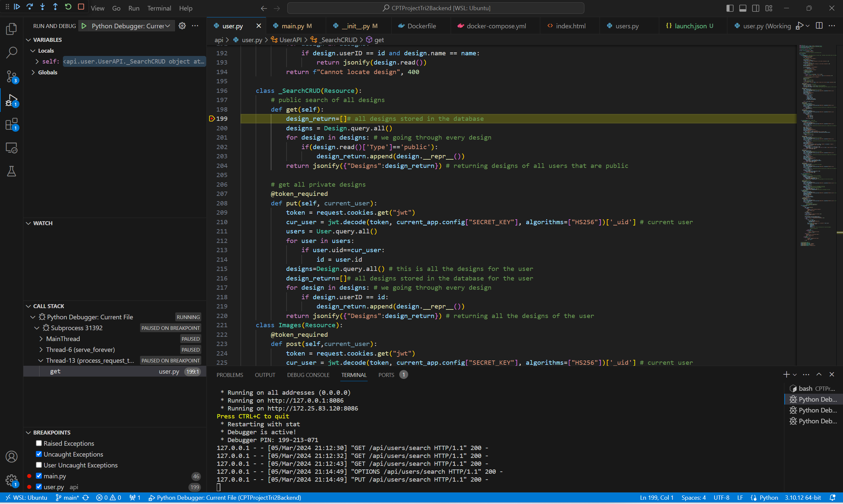Switch to the main.py editor tab
843x504 pixels.
[296, 26]
